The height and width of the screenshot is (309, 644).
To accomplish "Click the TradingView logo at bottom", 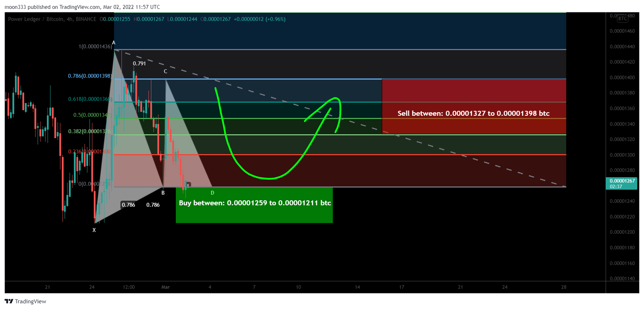I will tap(25, 301).
